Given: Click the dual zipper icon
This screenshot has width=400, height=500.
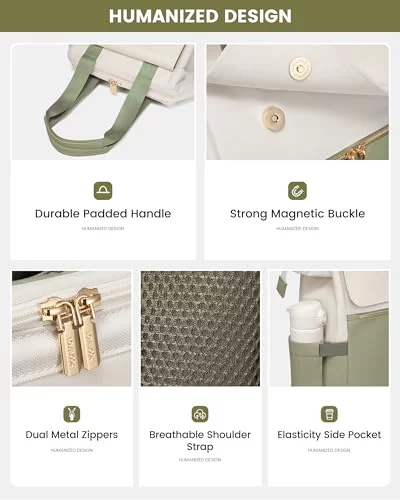Looking at the screenshot, I should coord(72,414).
